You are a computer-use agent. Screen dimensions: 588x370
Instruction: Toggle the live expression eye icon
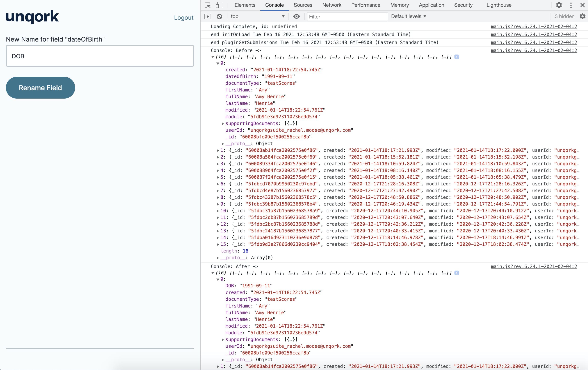(x=297, y=16)
